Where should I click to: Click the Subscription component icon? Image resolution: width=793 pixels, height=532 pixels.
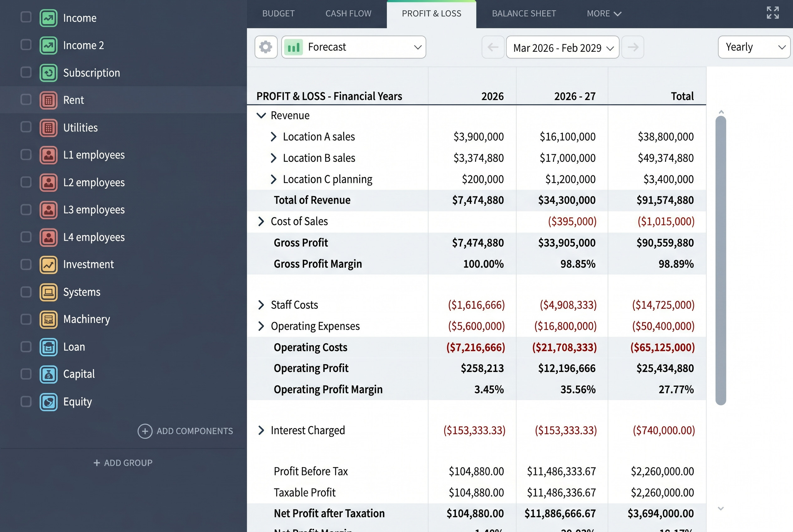(x=49, y=72)
